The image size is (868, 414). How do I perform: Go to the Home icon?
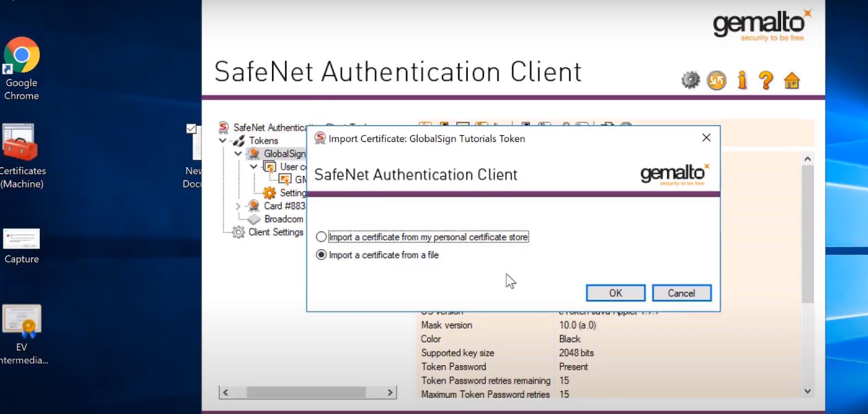[792, 80]
